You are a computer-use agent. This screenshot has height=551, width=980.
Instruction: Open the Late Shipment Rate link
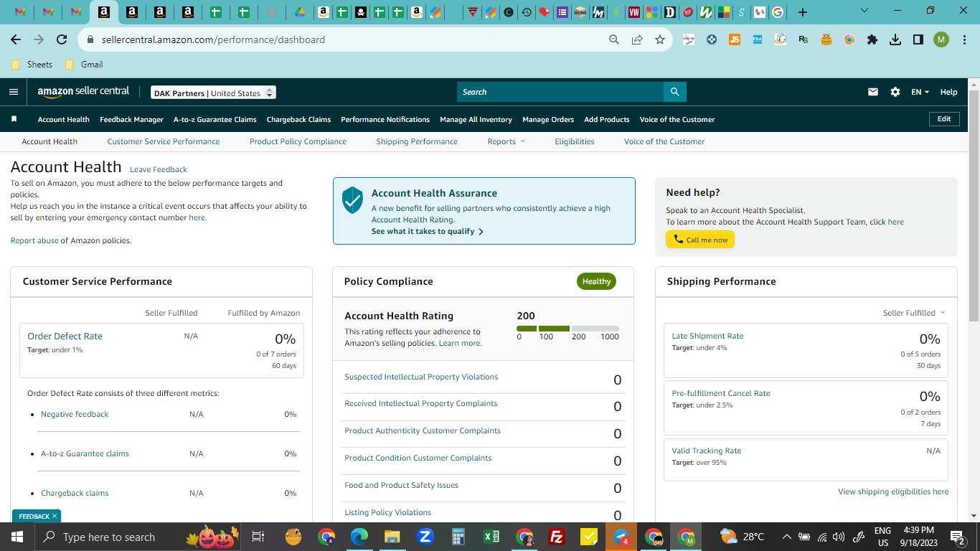pyautogui.click(x=707, y=336)
